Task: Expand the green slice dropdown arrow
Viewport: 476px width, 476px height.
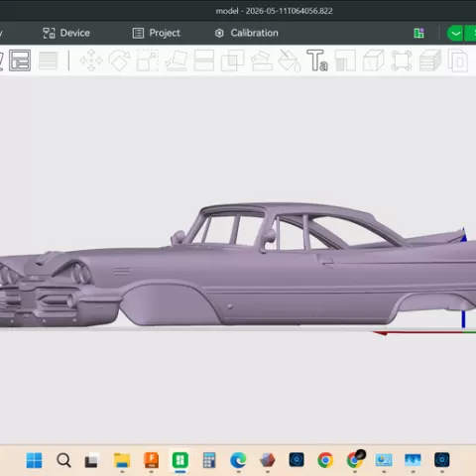Action: tap(455, 33)
